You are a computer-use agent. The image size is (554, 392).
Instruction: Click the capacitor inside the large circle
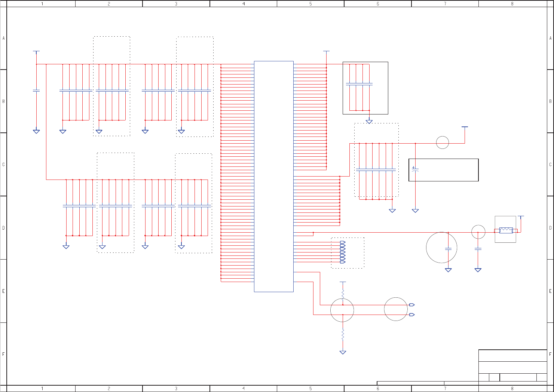click(x=448, y=249)
